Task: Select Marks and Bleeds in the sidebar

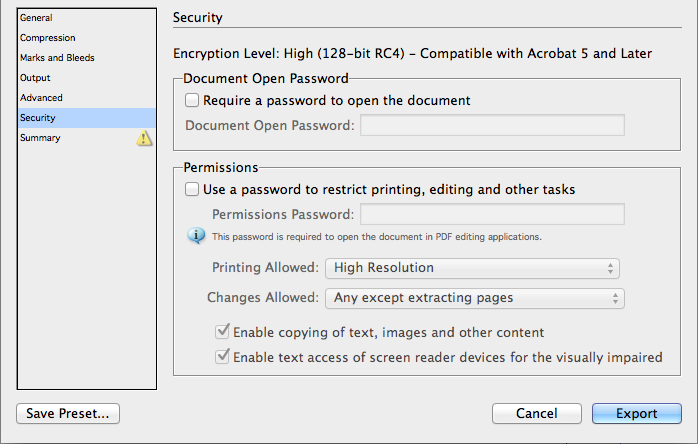Action: click(57, 58)
